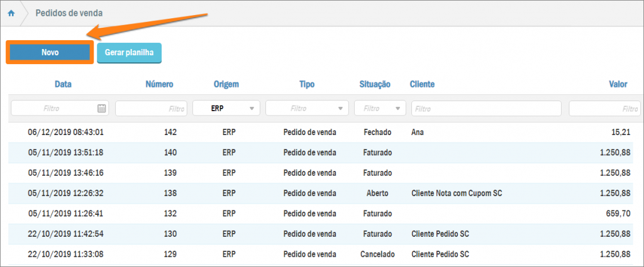
Task: Sort by the Número column header
Action: 159,84
